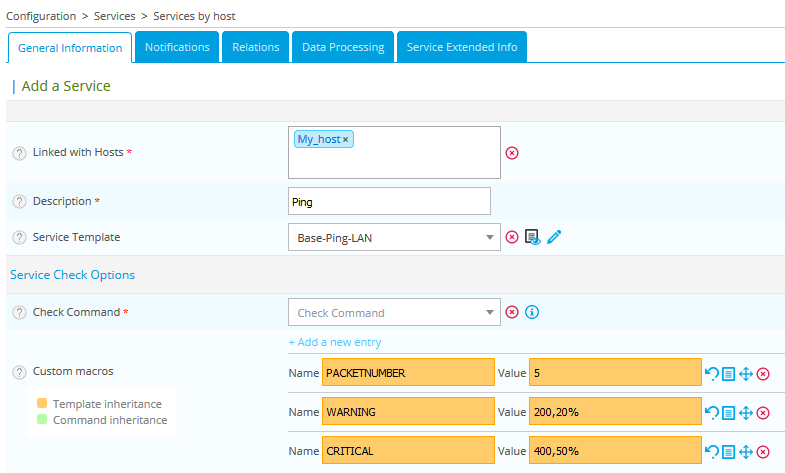Edit the Base-Ping-LAN template pencil icon
The image size is (785, 473).
tap(554, 237)
